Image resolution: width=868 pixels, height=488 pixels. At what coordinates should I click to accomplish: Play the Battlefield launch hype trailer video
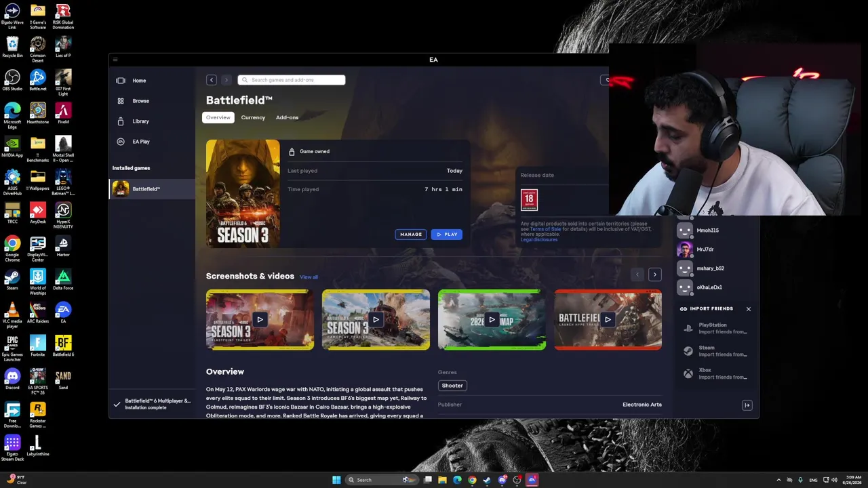pos(608,320)
